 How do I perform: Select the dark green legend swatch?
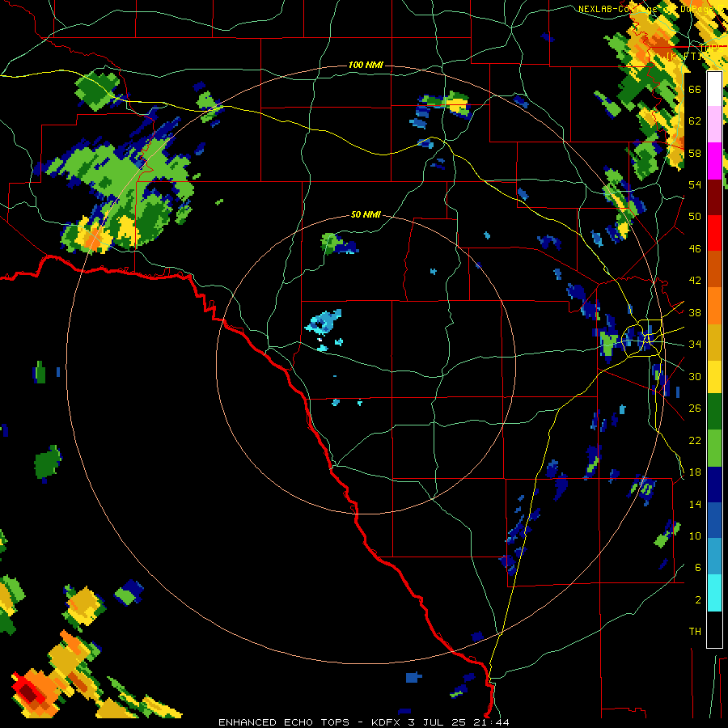714,412
